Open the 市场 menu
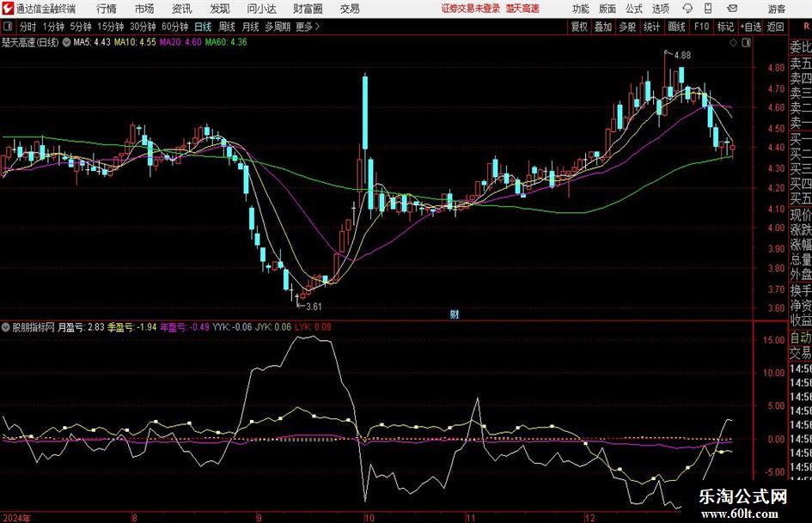Image resolution: width=812 pixels, height=523 pixels. (x=144, y=9)
